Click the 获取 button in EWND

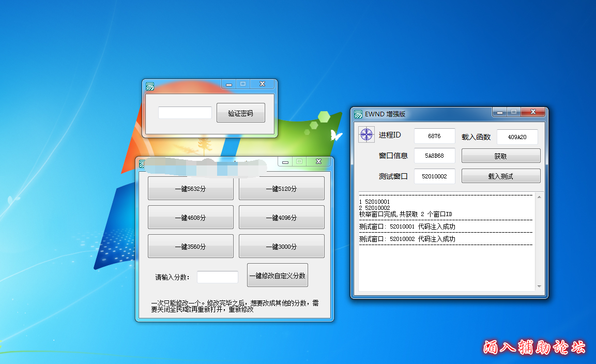(500, 156)
